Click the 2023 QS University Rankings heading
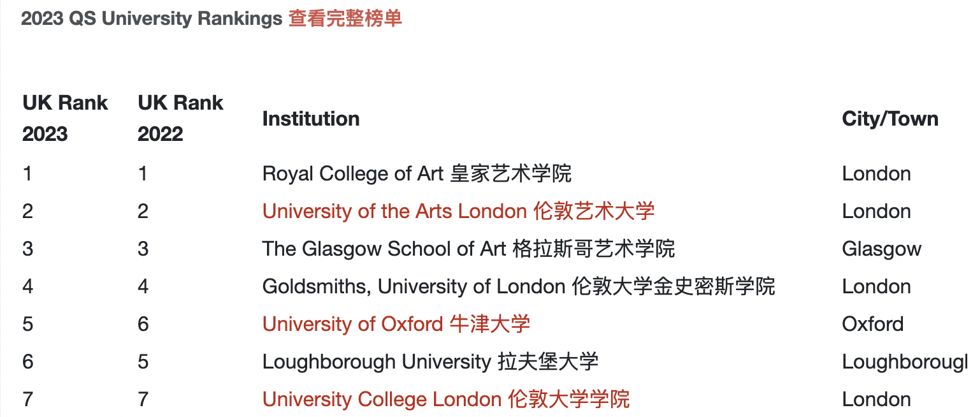 tap(151, 19)
